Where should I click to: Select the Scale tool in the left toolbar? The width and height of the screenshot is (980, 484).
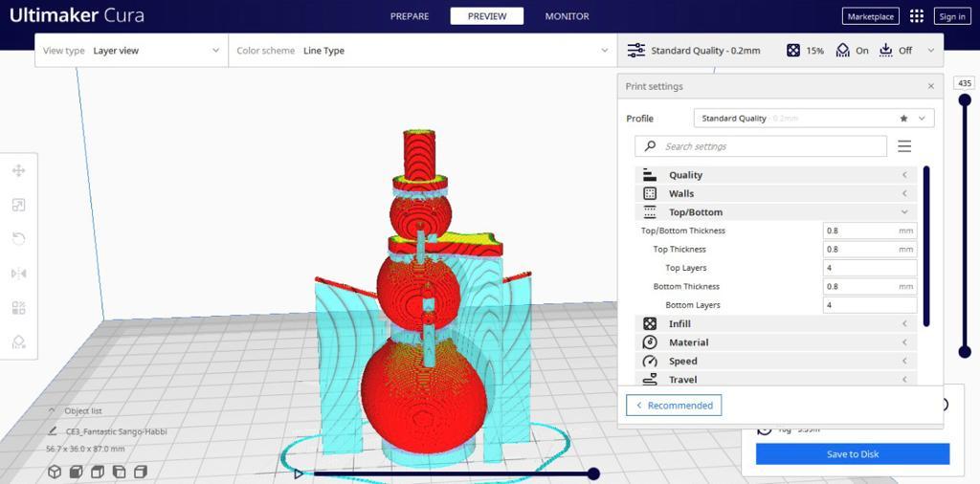click(x=19, y=205)
